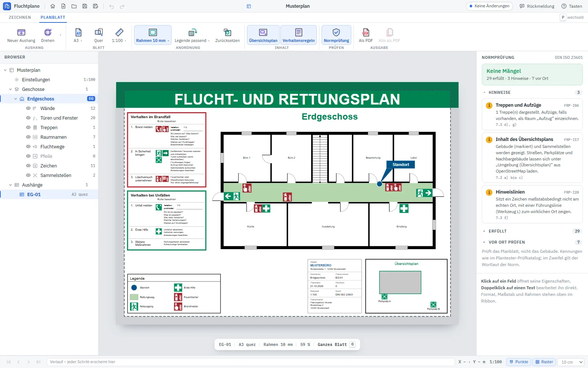Select the PLANBLATT tab

pyautogui.click(x=53, y=17)
